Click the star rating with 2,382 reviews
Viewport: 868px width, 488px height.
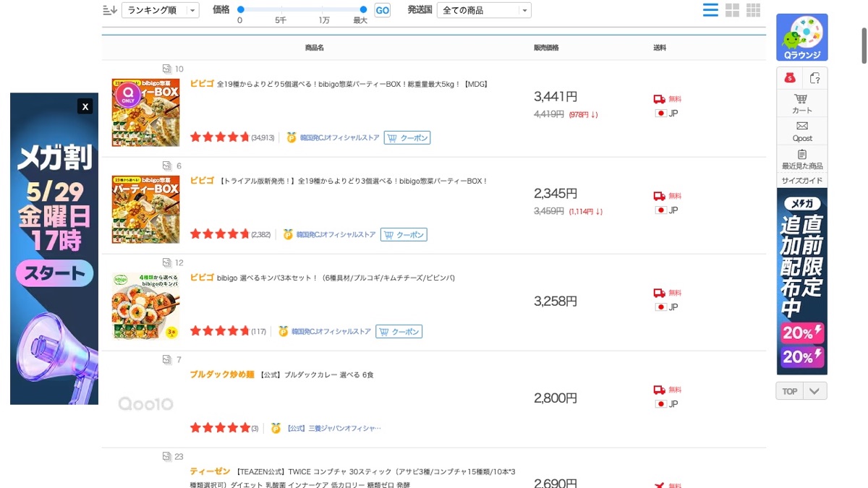click(x=219, y=234)
